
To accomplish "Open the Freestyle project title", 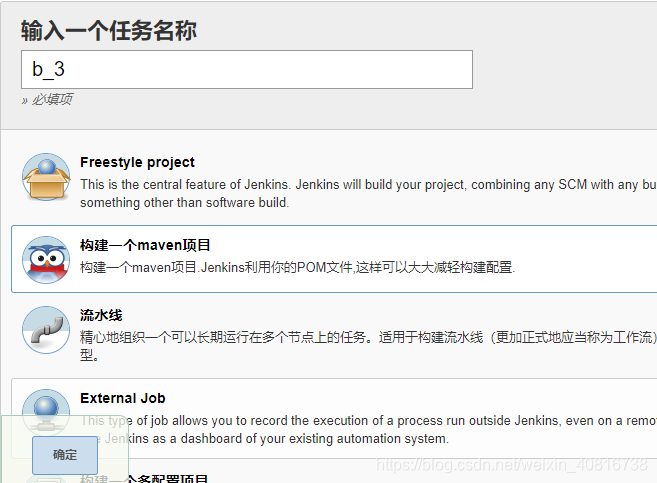I will click(137, 162).
